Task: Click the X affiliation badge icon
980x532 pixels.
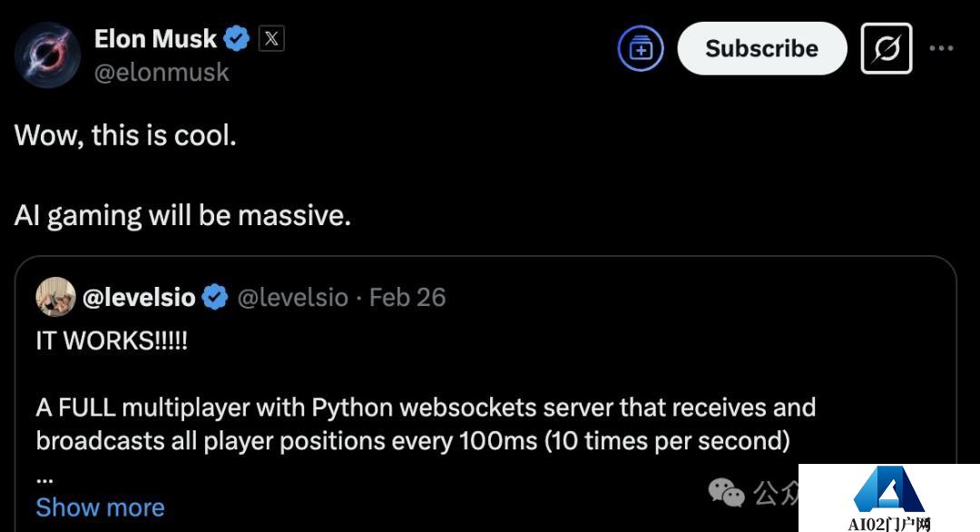Action: pyautogui.click(x=271, y=39)
